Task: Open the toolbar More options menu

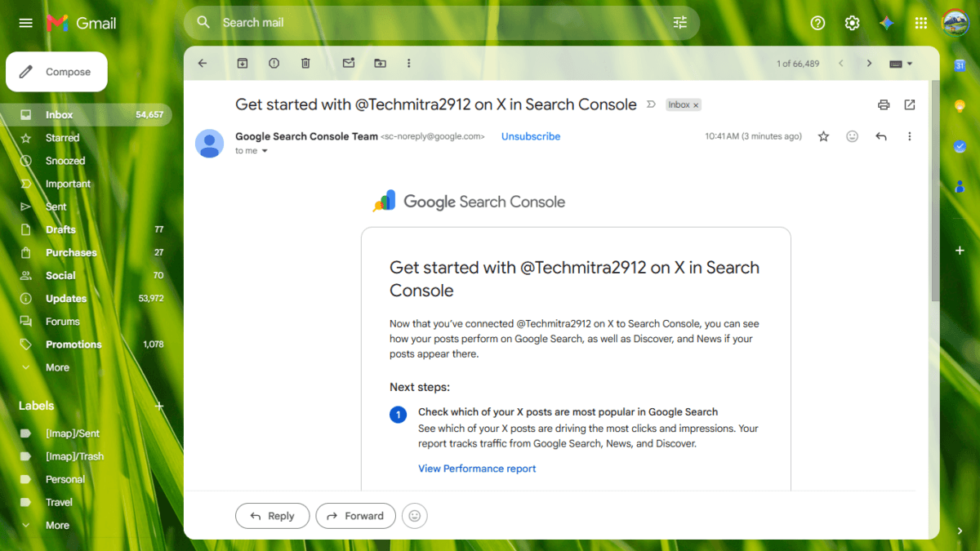Action: (409, 63)
